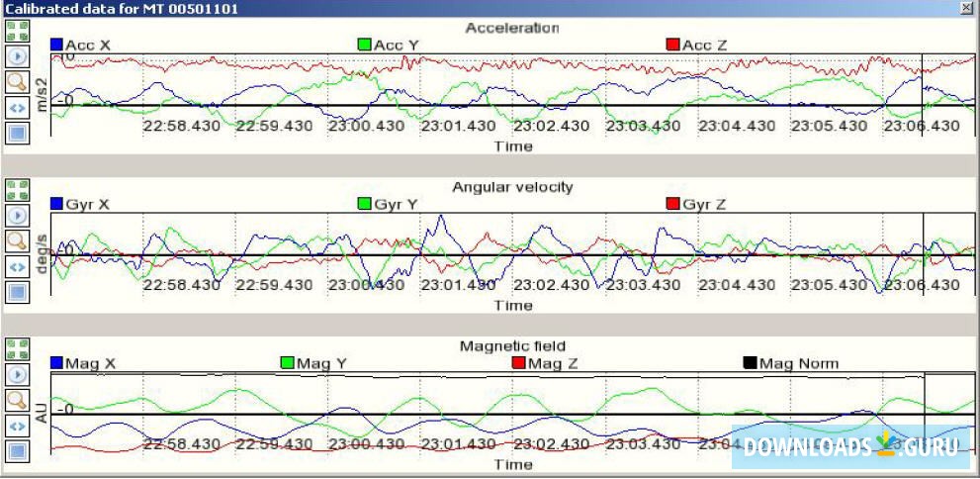The height and width of the screenshot is (479, 980).
Task: Click the blue square icon beside Magnetic field chart
Action: click(x=17, y=451)
